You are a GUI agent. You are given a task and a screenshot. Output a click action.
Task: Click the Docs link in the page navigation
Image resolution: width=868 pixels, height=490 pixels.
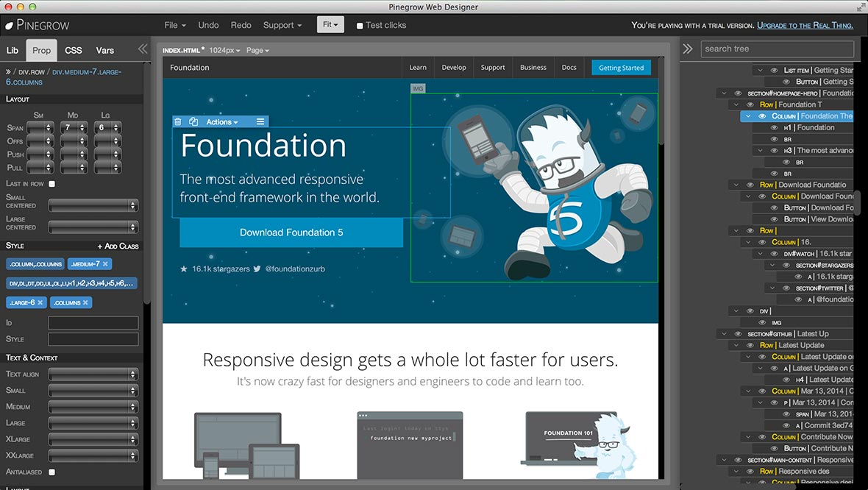pos(569,68)
